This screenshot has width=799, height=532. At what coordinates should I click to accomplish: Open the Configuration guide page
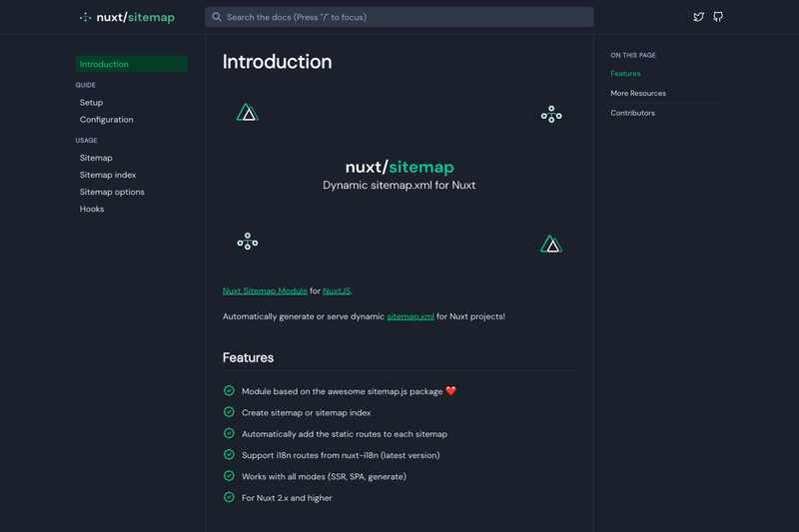click(107, 120)
